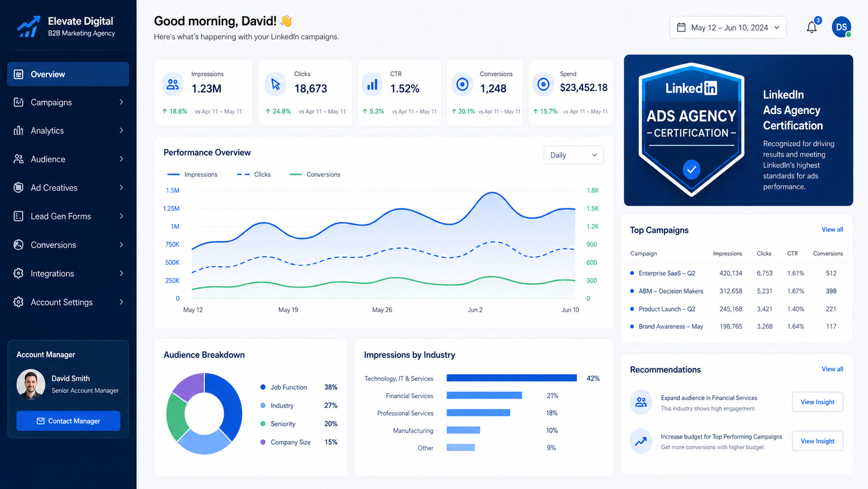Click the Elevate Digital logo icon
The width and height of the screenshot is (868, 489).
tap(29, 27)
